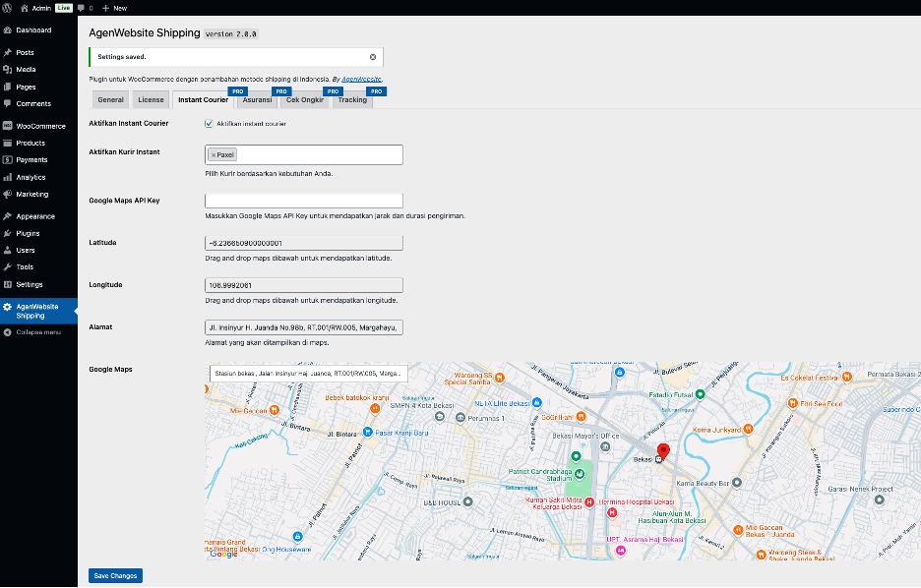
Task: Click the red map marker pin
Action: 663,450
